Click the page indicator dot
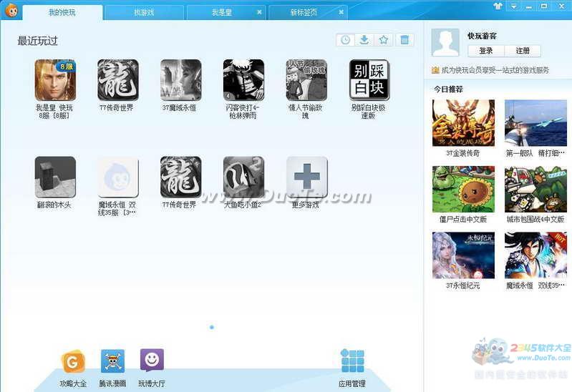This screenshot has width=572, height=392. click(212, 327)
